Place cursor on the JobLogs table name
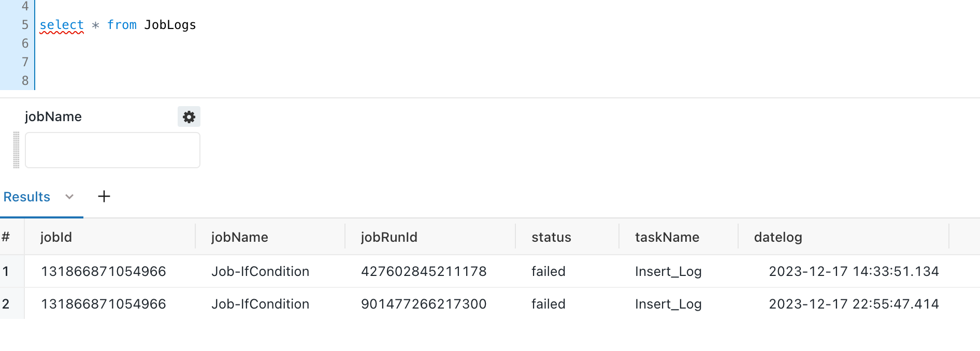This screenshot has height=351, width=980. [x=170, y=25]
